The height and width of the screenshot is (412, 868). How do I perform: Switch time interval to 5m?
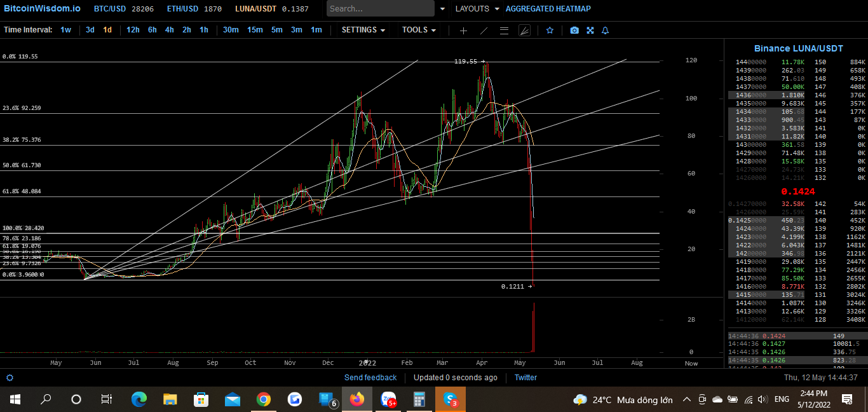[x=277, y=30]
